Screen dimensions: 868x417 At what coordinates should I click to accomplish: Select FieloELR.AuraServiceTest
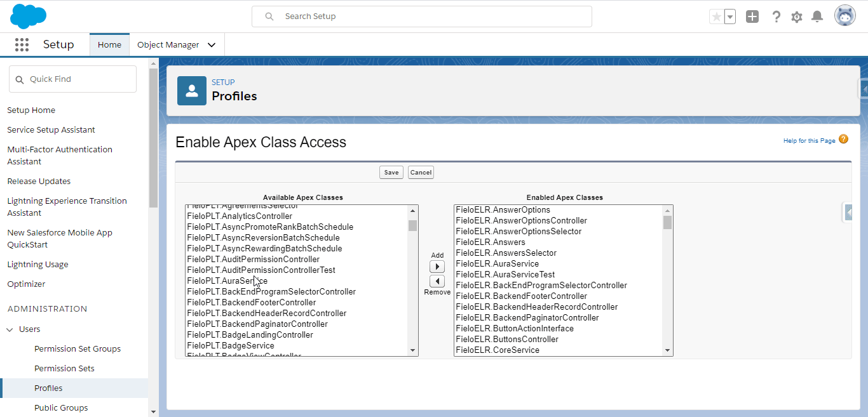pyautogui.click(x=505, y=275)
